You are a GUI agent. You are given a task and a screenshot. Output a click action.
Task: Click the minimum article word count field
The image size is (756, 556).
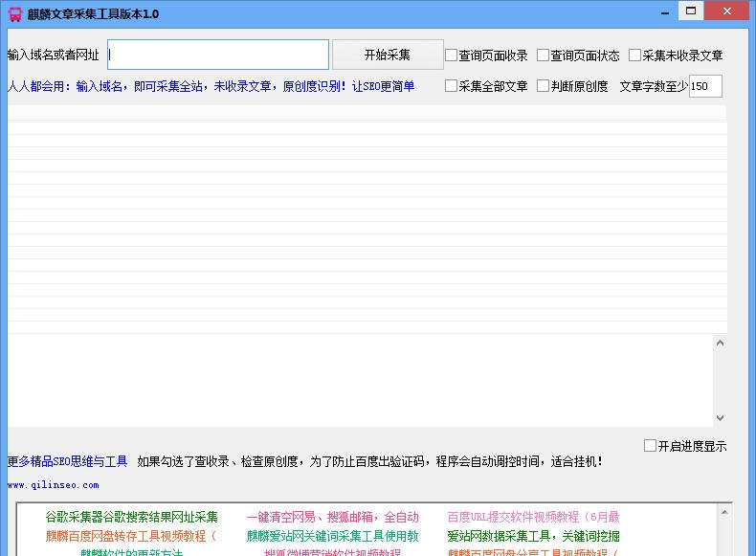[704, 86]
